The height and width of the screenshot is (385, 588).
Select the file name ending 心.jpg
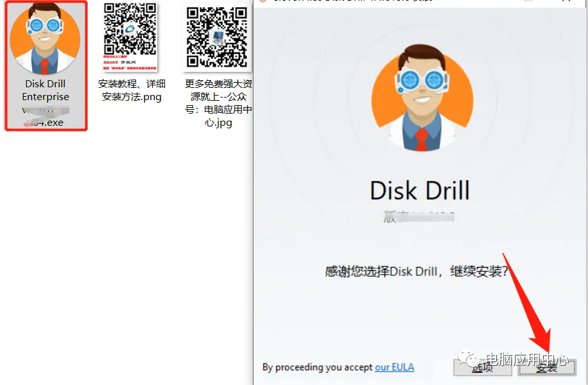tap(218, 103)
